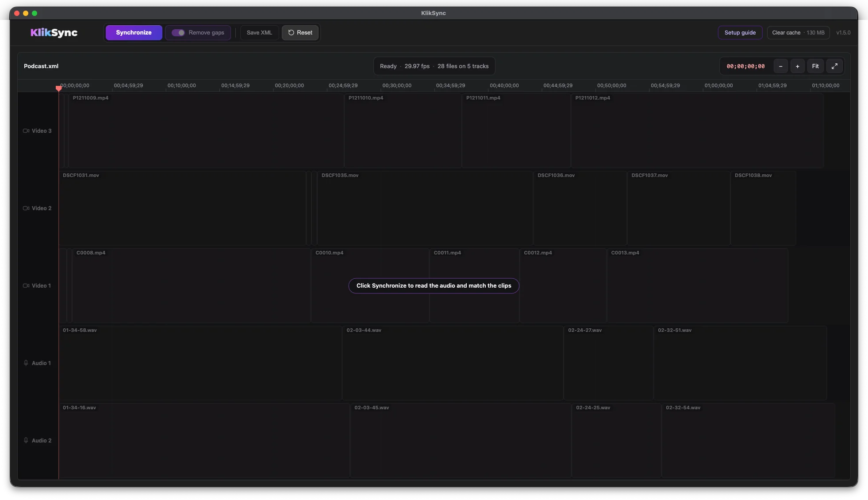Click the timecode display 00;00;00;00
The width and height of the screenshot is (868, 500).
pyautogui.click(x=745, y=66)
